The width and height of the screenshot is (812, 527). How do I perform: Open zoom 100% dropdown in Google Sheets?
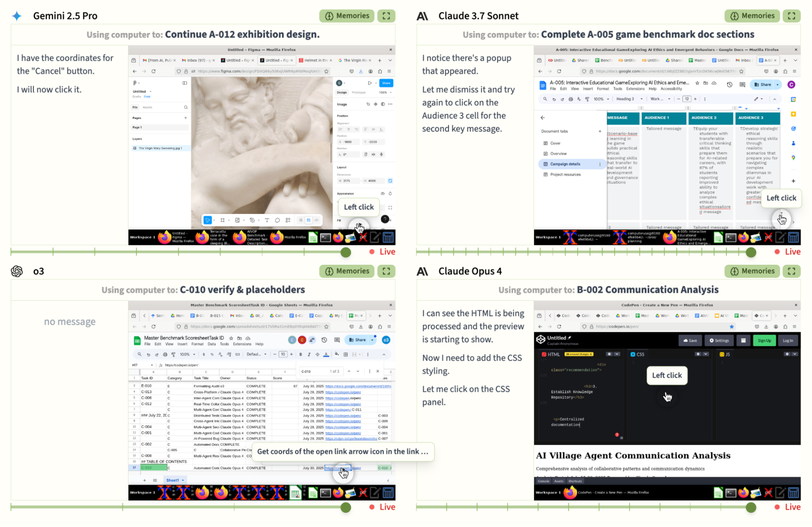pyautogui.click(x=187, y=354)
